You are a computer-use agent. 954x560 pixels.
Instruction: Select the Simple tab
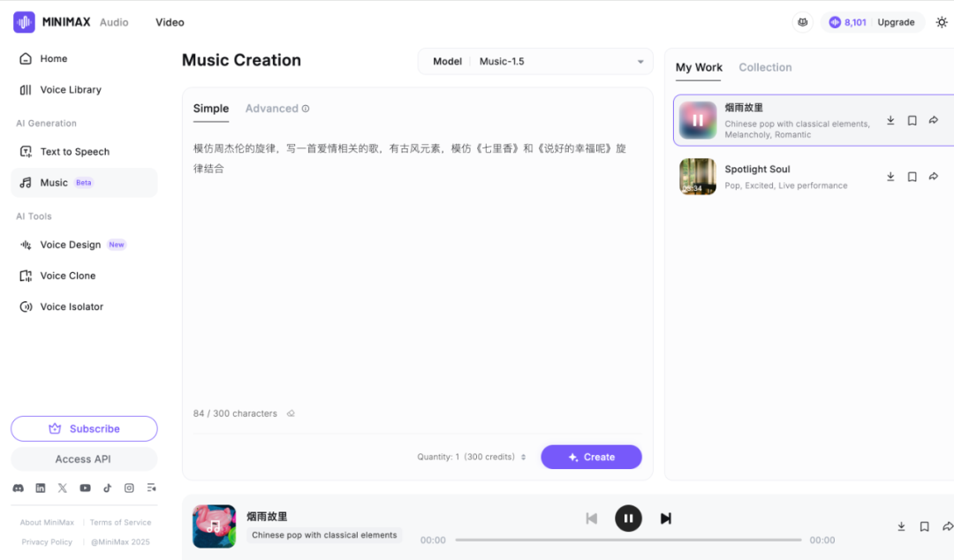[211, 109]
